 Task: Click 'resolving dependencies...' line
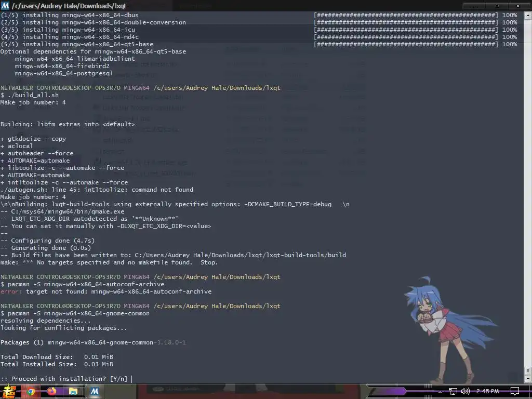click(46, 321)
